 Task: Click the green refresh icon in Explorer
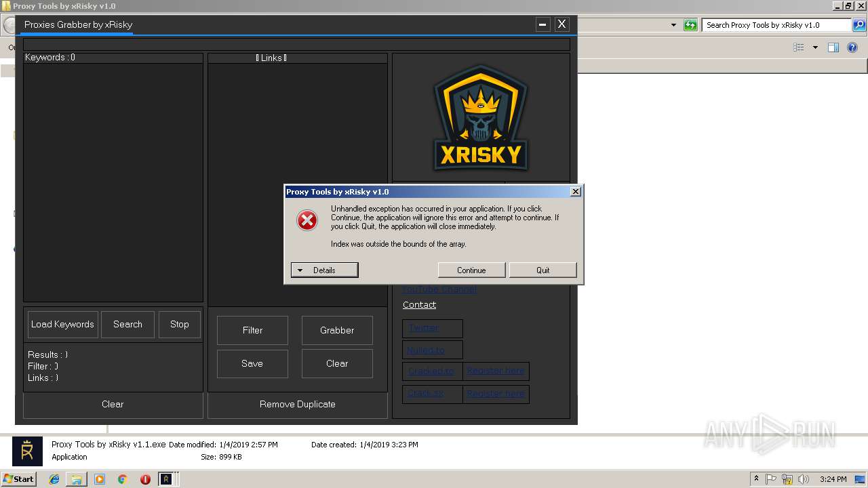(690, 25)
